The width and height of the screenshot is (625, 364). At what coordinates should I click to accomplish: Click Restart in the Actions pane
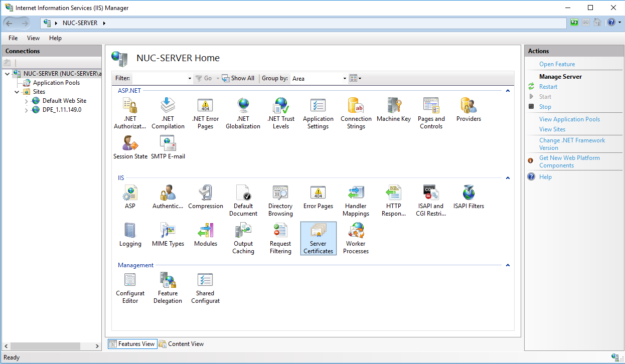(548, 87)
